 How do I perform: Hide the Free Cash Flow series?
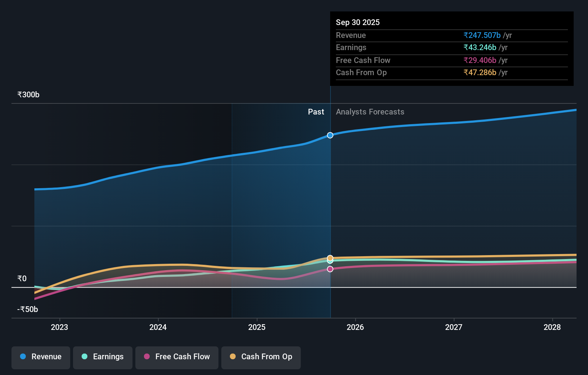(177, 357)
